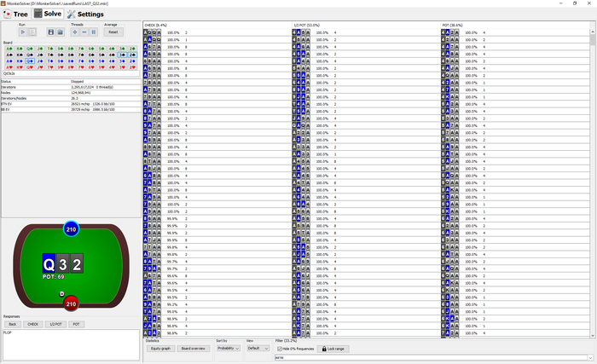Toggle the jack of hearts board card

pos(40,67)
